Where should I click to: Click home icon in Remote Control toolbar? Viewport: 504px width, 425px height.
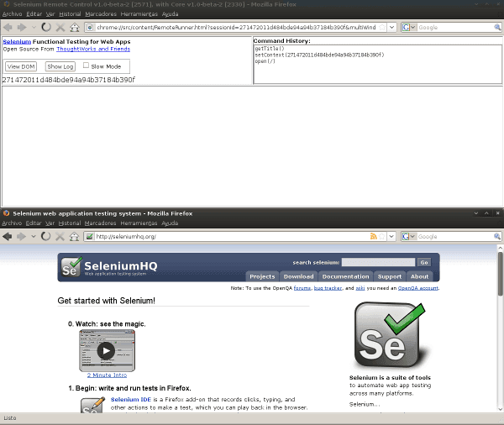click(x=74, y=28)
